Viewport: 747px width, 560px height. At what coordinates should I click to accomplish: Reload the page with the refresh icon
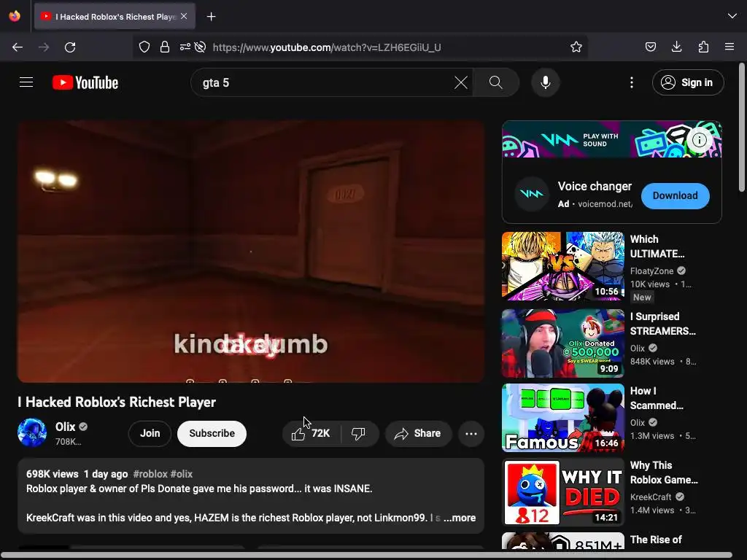(70, 47)
